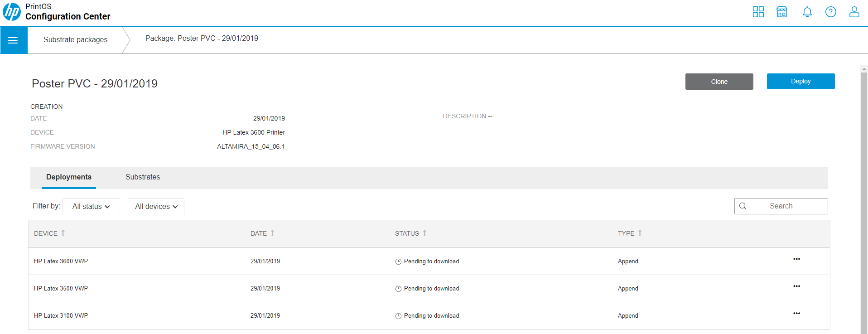Viewport: 868px width, 334px height.
Task: Focus the Search input field
Action: tap(781, 206)
